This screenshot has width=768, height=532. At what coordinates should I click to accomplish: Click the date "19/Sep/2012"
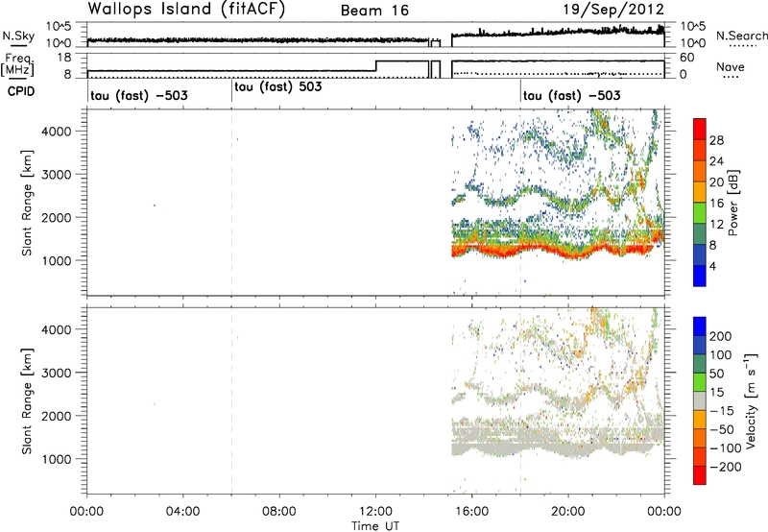(613, 9)
